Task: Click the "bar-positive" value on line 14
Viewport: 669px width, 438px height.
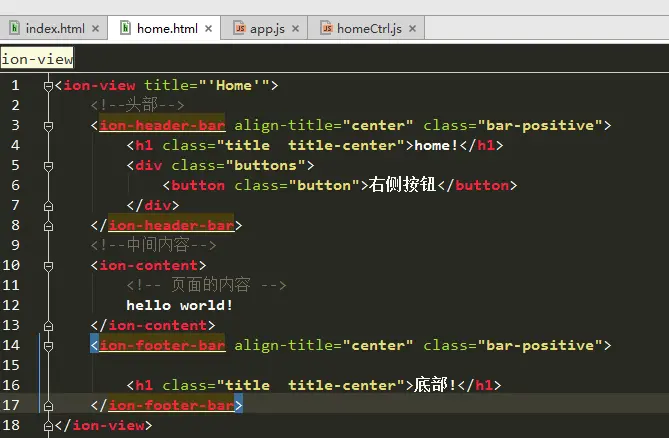Action: tap(540, 345)
